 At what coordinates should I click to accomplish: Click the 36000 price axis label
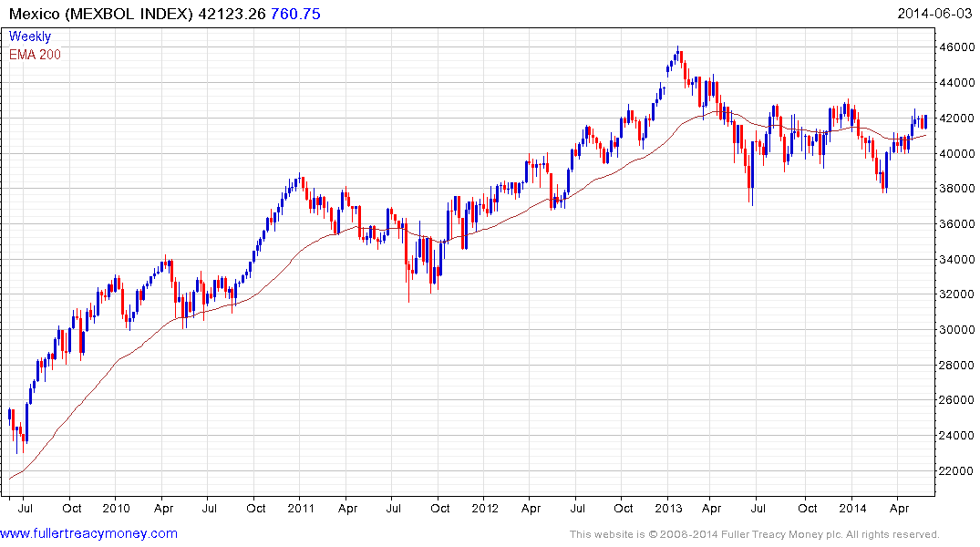coord(957,223)
